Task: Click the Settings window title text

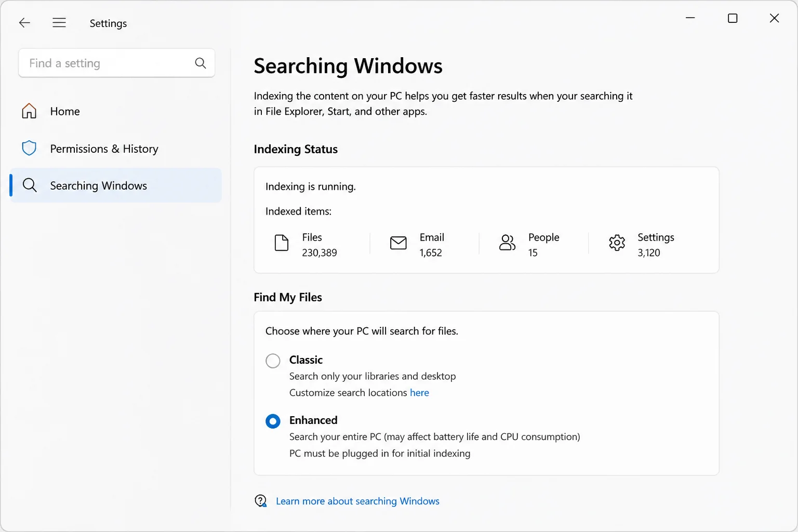Action: click(108, 23)
